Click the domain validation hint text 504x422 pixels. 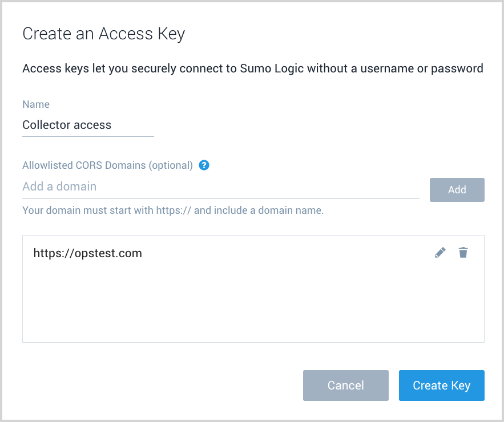[x=173, y=210]
